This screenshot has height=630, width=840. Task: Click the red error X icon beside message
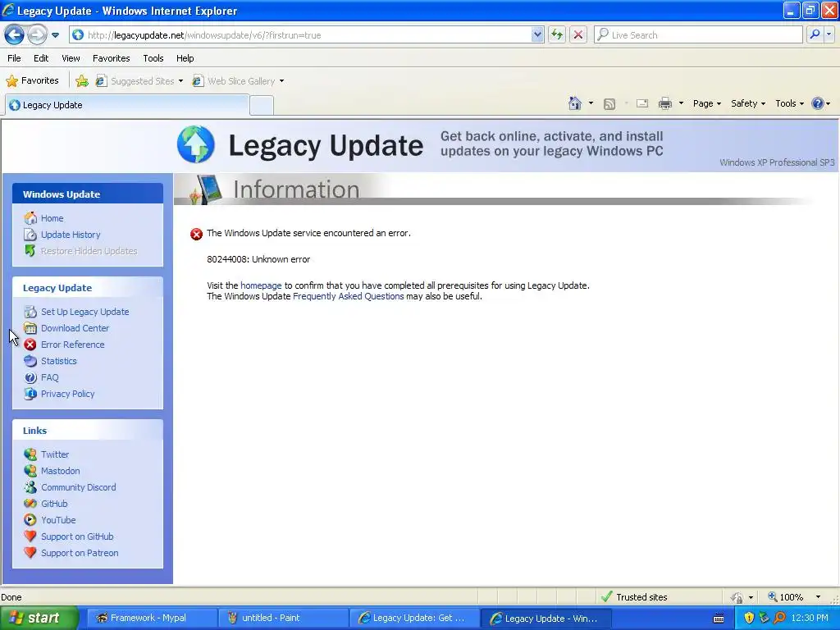[197, 234]
